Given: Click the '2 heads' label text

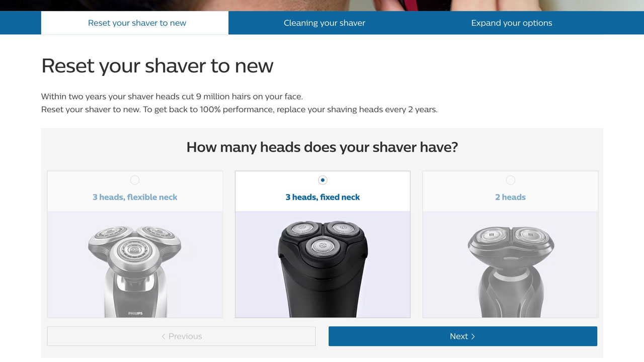Looking at the screenshot, I should [510, 197].
